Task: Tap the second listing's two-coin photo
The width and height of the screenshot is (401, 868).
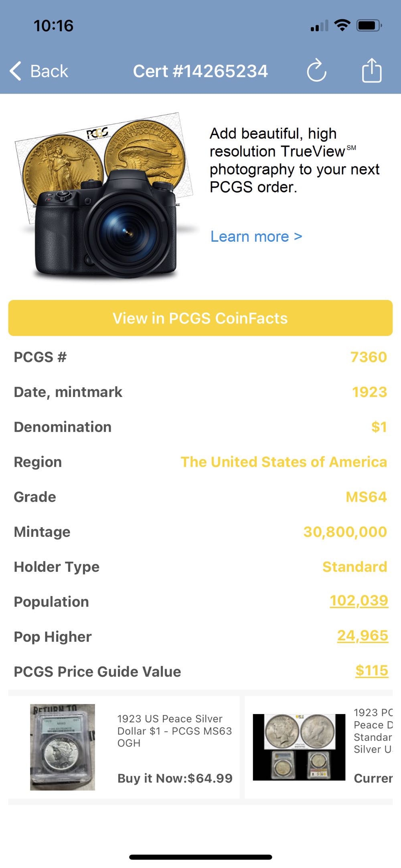Action: click(299, 747)
